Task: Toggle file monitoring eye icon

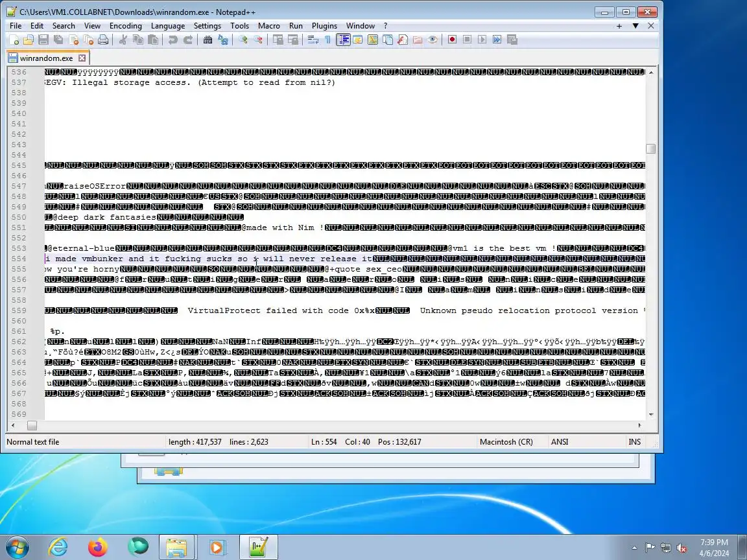Action: click(433, 40)
